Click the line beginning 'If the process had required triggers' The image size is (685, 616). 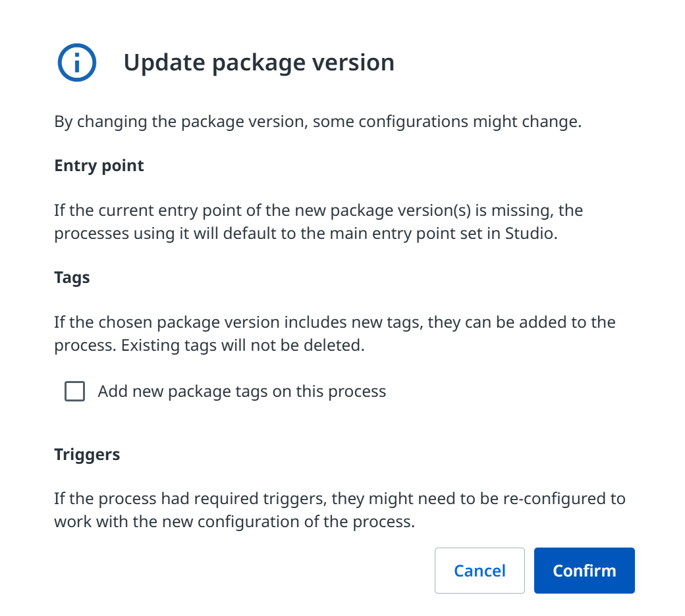pos(340,499)
